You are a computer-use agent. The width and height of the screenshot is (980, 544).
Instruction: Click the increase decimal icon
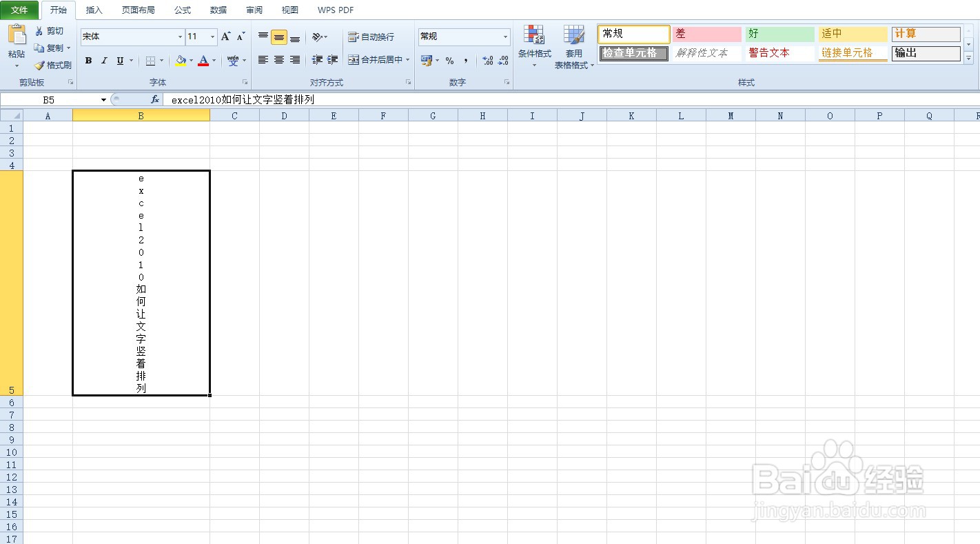(x=486, y=61)
